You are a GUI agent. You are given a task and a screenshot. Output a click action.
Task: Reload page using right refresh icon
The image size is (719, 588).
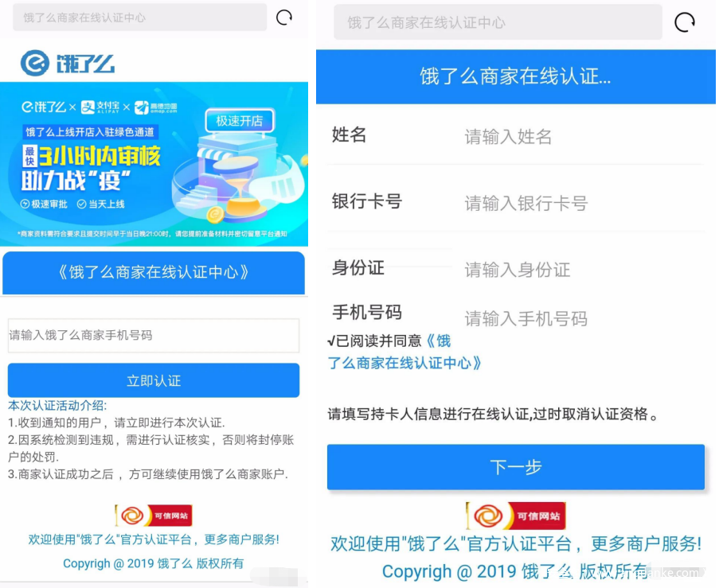(685, 22)
